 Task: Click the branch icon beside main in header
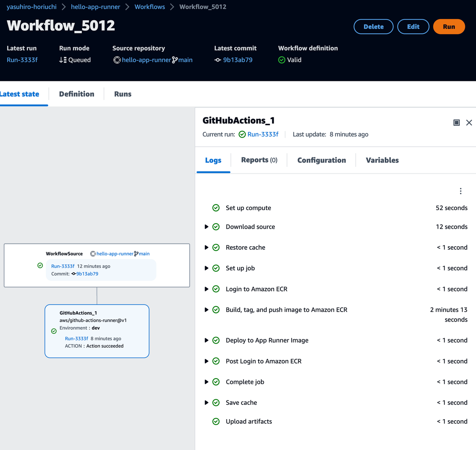click(175, 60)
